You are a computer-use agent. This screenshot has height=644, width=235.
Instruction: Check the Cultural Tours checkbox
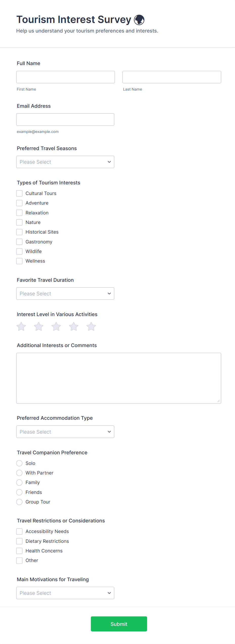coord(19,193)
